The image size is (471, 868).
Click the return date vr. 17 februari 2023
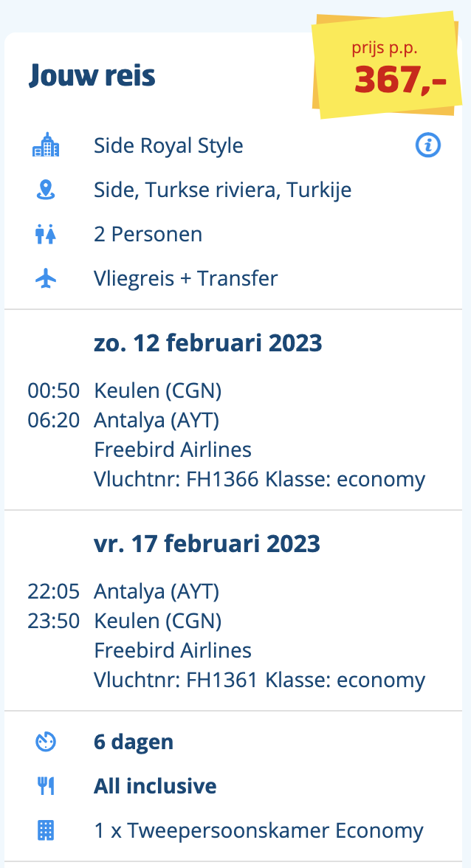point(207,543)
